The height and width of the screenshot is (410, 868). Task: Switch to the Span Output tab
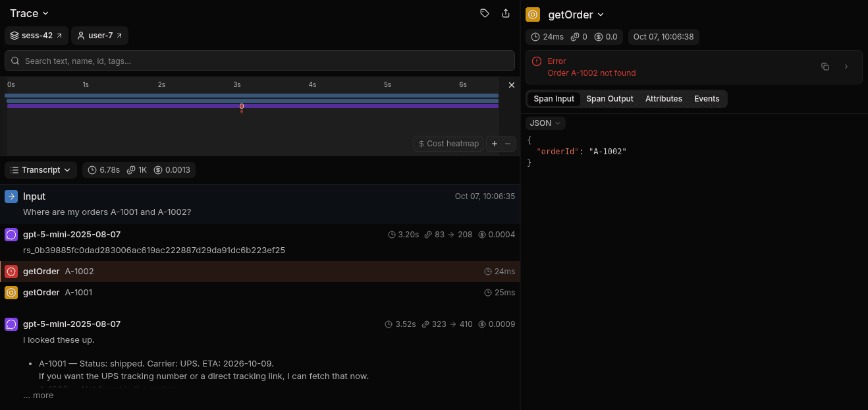pos(610,99)
